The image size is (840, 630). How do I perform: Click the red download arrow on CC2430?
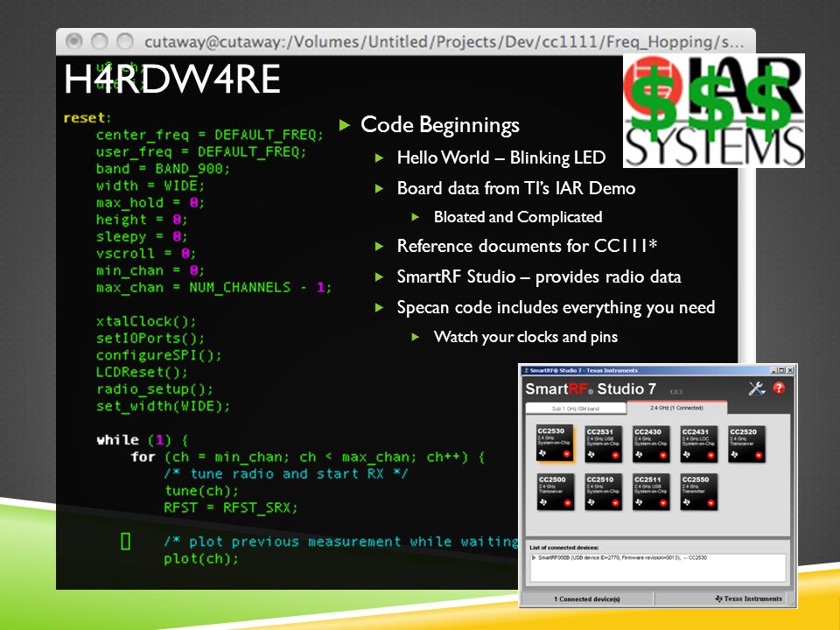(x=663, y=455)
